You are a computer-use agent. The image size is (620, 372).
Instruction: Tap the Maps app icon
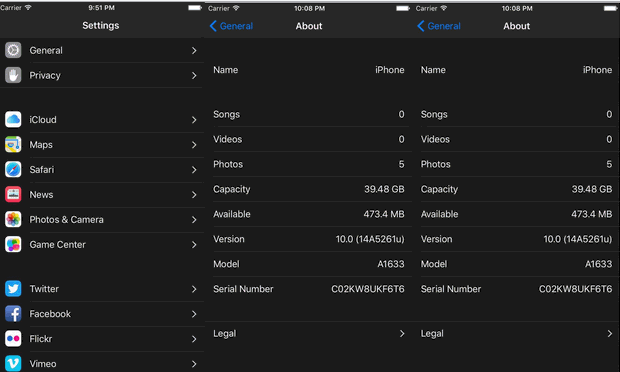[x=13, y=144]
